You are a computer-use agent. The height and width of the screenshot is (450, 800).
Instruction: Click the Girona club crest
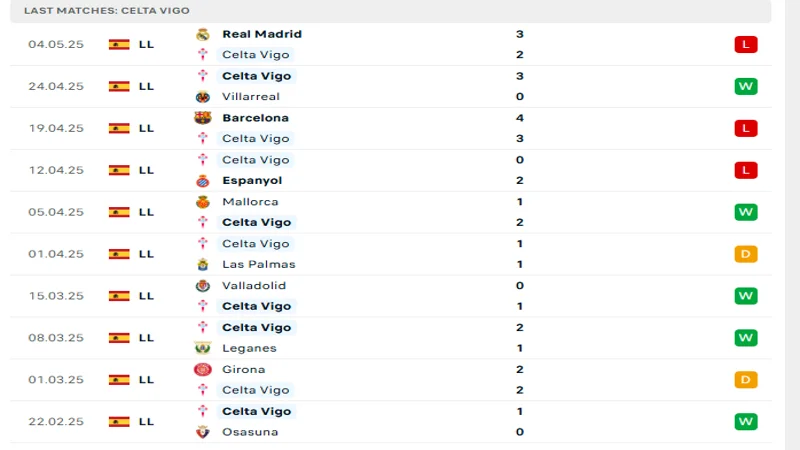point(202,370)
